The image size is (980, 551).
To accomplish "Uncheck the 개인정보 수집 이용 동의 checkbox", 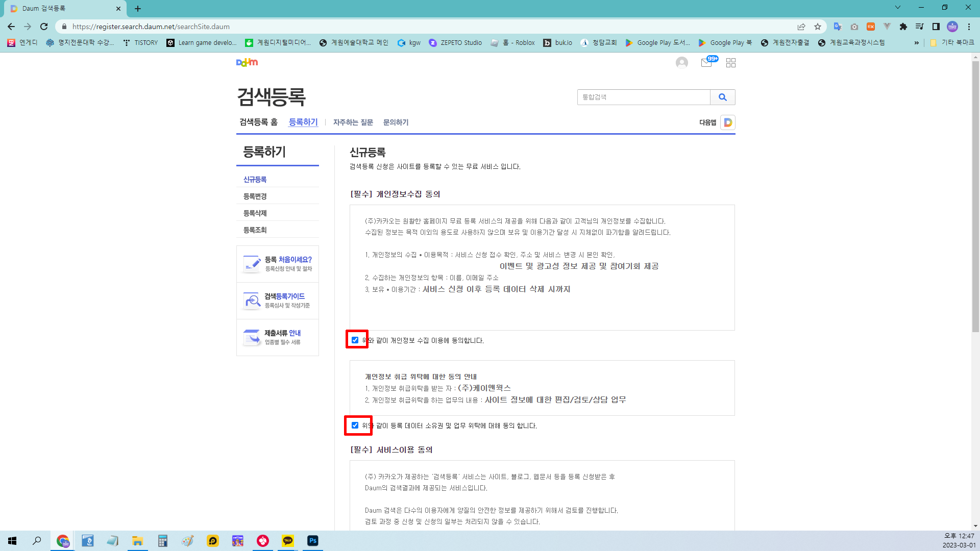I will point(355,340).
